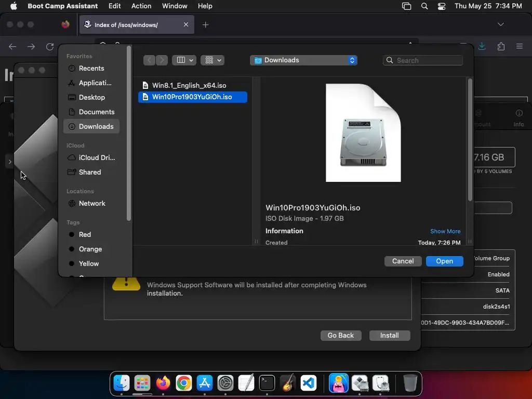This screenshot has height=399, width=532.
Task: Open Control Center in the menu bar
Action: tap(442, 6)
